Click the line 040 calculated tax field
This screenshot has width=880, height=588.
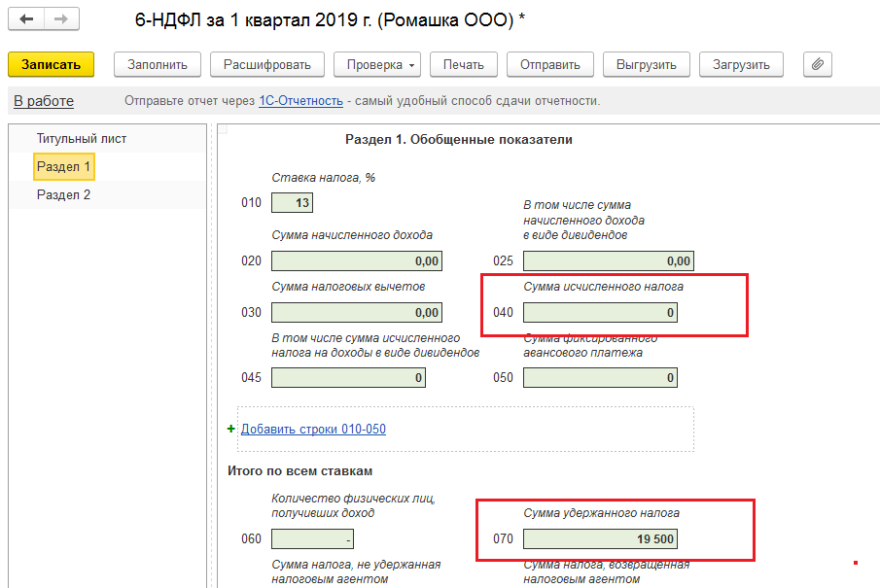pos(600,312)
